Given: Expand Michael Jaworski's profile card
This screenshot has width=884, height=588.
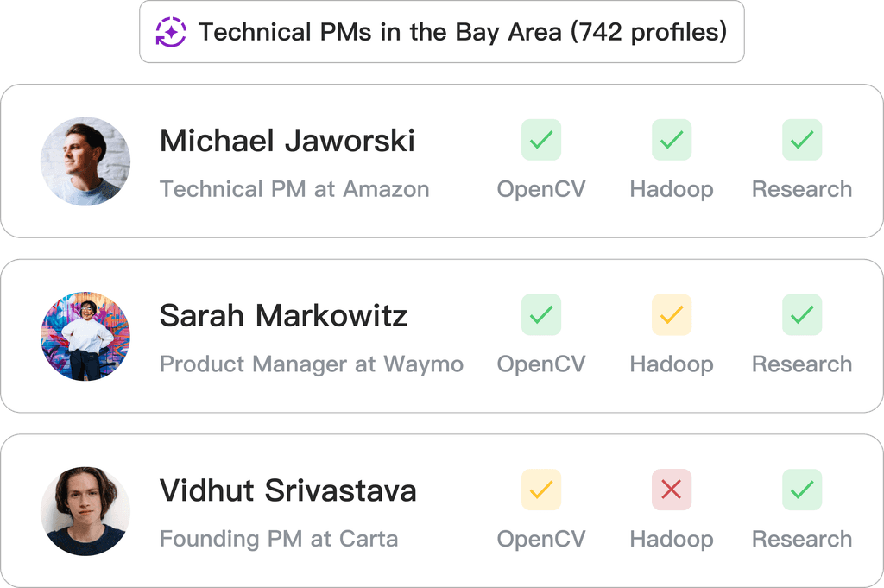Looking at the screenshot, I should 442,160.
